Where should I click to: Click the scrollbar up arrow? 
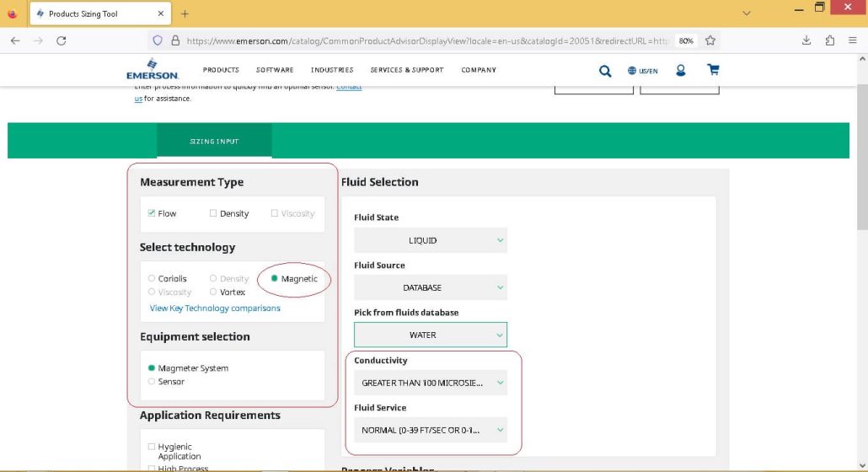coord(862,58)
